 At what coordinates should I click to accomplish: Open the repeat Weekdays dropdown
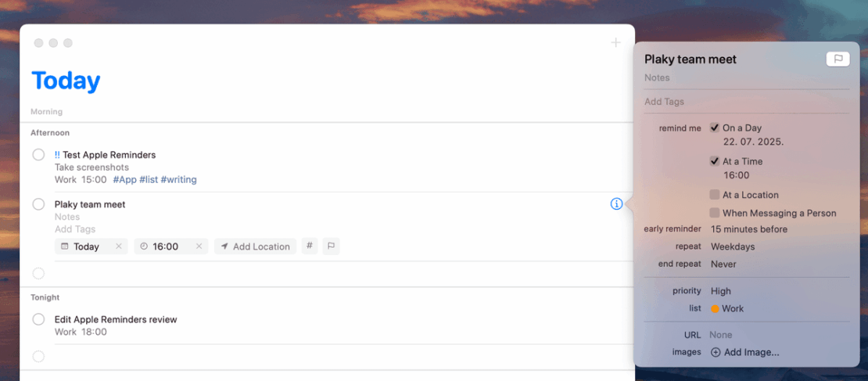[x=732, y=246]
